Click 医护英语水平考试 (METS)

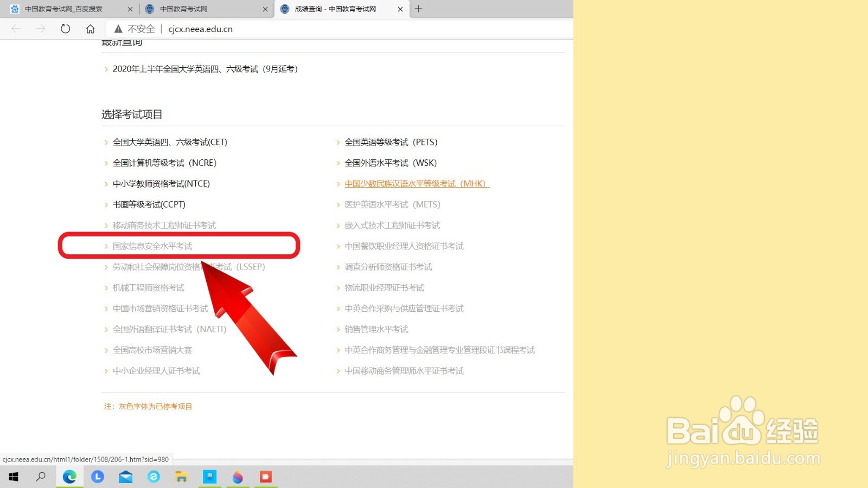393,204
